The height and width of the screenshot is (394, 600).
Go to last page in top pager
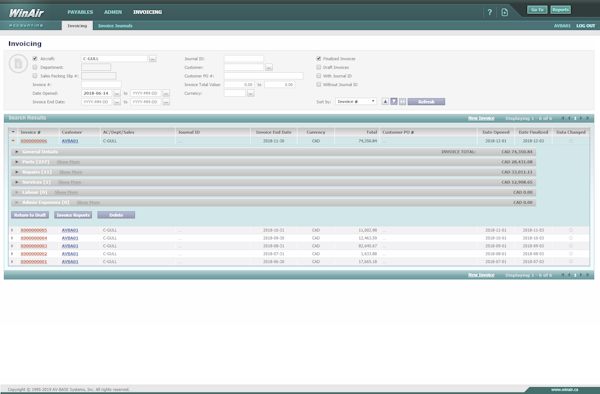tap(587, 118)
